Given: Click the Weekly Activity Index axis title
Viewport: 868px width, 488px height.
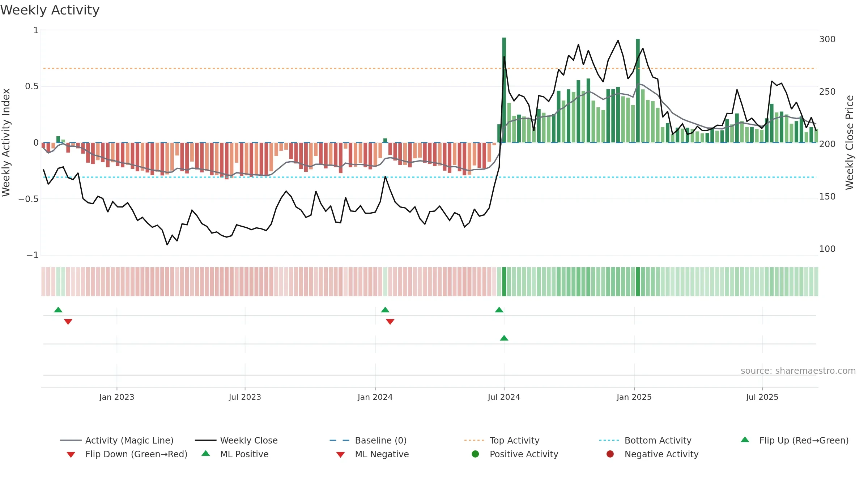Looking at the screenshot, I should coord(6,143).
